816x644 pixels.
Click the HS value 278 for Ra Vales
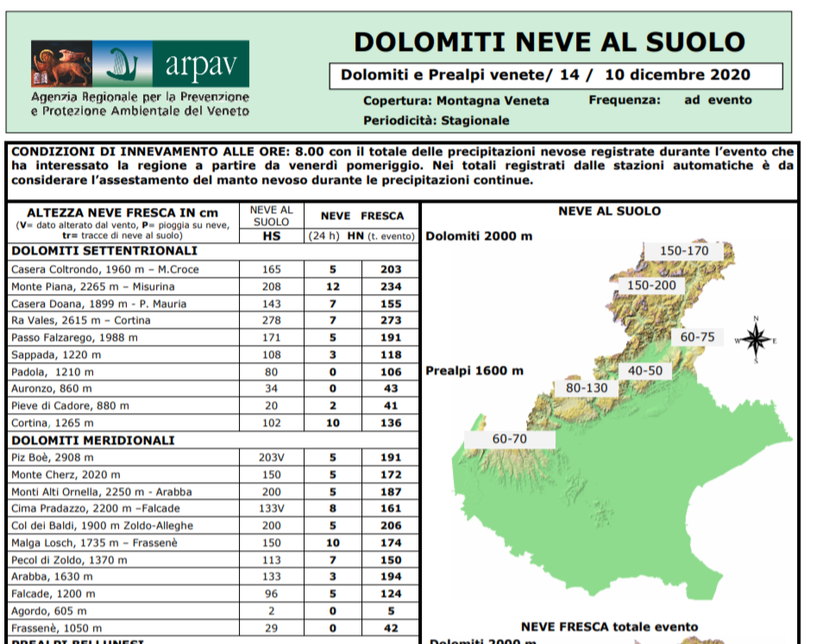point(272,321)
